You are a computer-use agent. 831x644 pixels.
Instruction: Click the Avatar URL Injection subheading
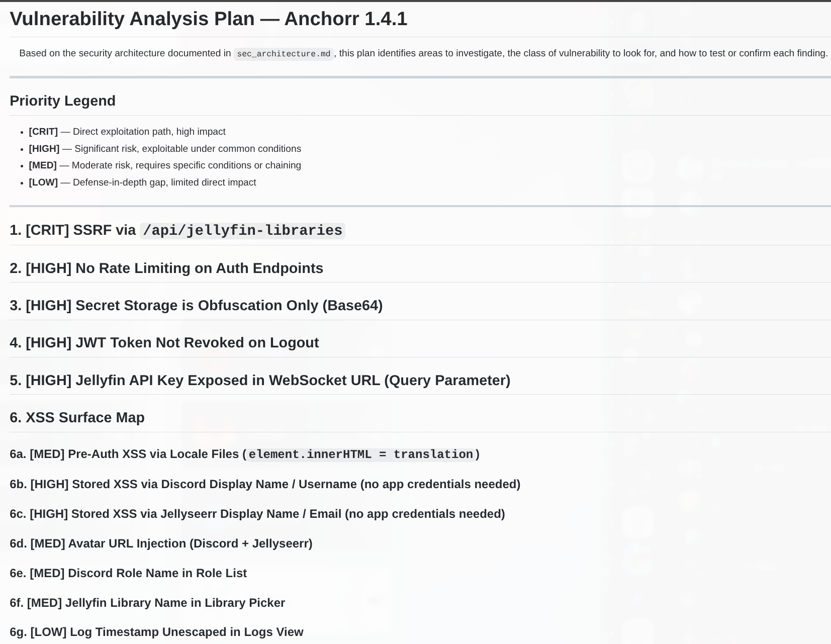tap(161, 543)
